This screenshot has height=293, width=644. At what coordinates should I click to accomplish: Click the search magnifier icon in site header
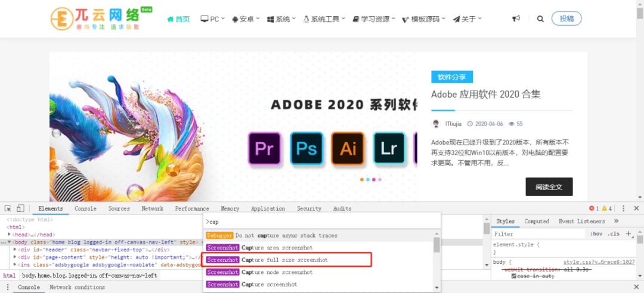coord(540,19)
